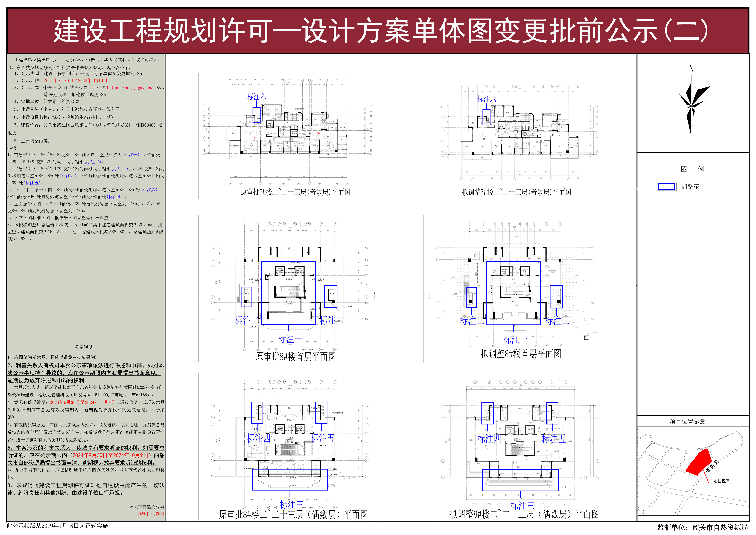Click red date in 意见有效反馈期 item 4
The image size is (756, 535).
pos(82,403)
